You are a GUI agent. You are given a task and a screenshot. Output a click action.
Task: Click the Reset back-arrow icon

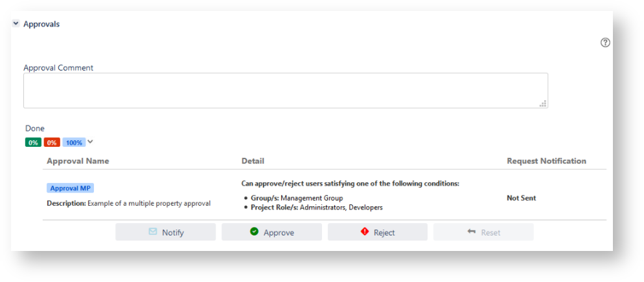click(x=472, y=232)
